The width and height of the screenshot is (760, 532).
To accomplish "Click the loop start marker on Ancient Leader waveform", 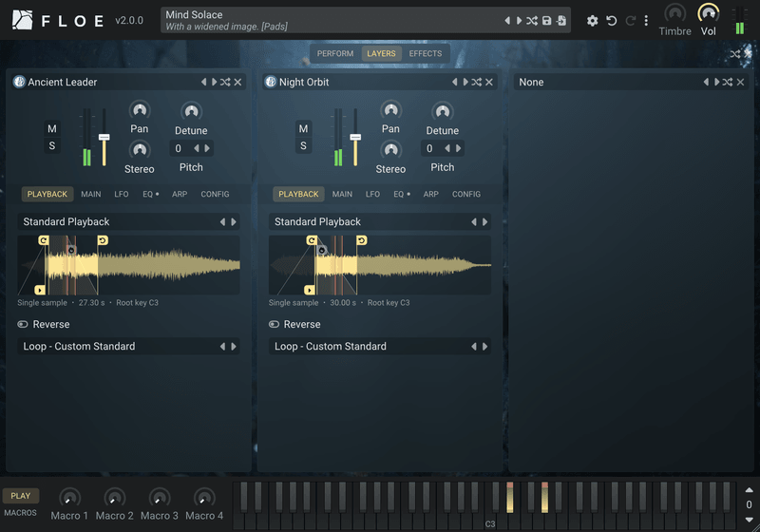I will pos(43,240).
